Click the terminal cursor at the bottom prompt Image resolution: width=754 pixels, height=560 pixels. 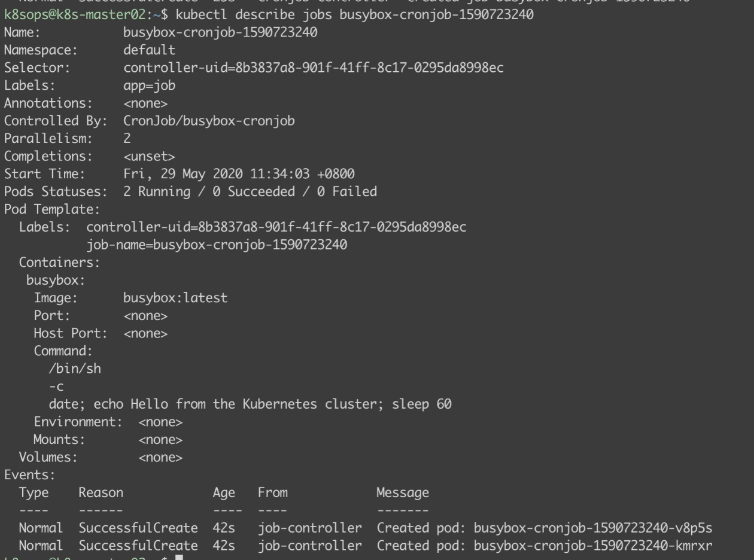click(x=179, y=558)
